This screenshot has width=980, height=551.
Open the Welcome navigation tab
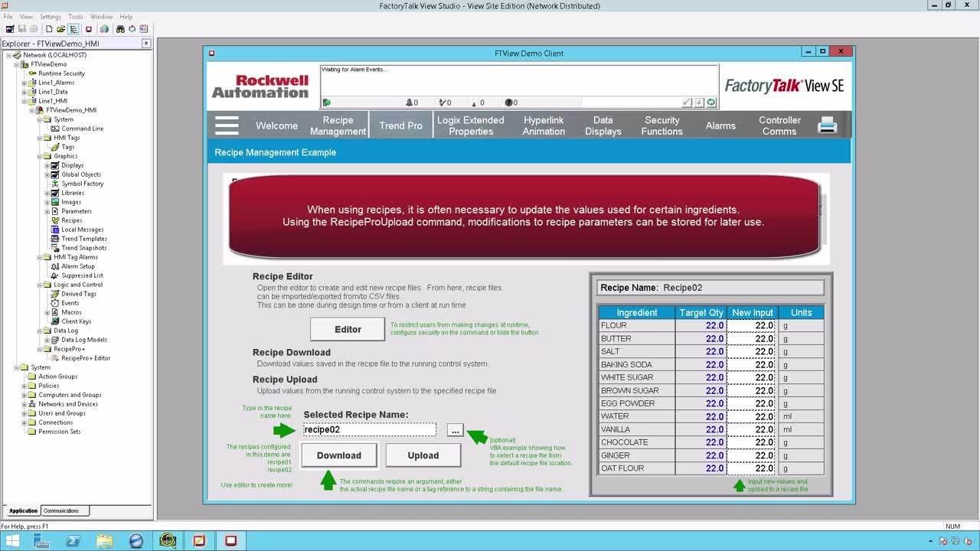pos(276,126)
